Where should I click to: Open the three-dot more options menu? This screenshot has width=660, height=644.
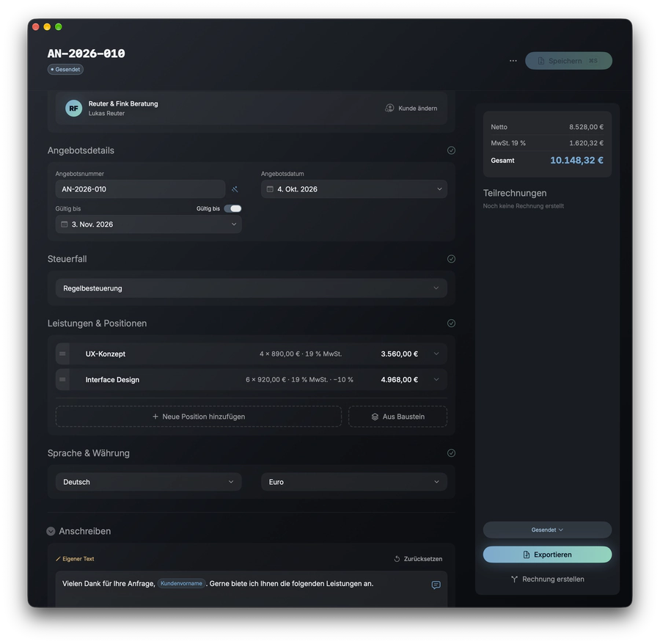coord(513,61)
